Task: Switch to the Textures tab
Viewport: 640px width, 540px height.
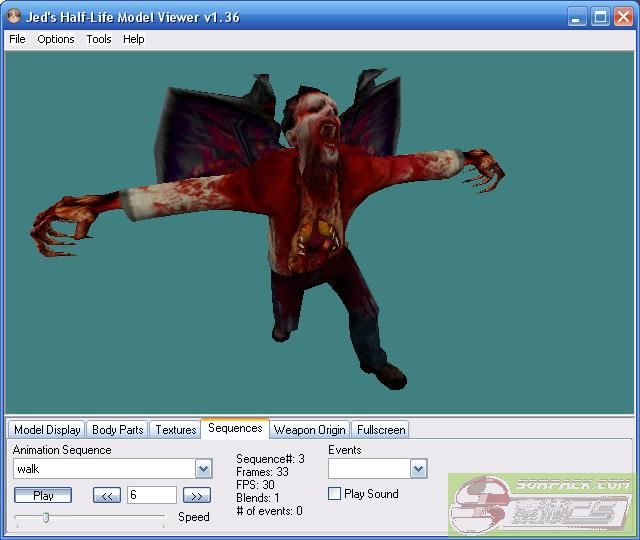Action: pos(175,430)
